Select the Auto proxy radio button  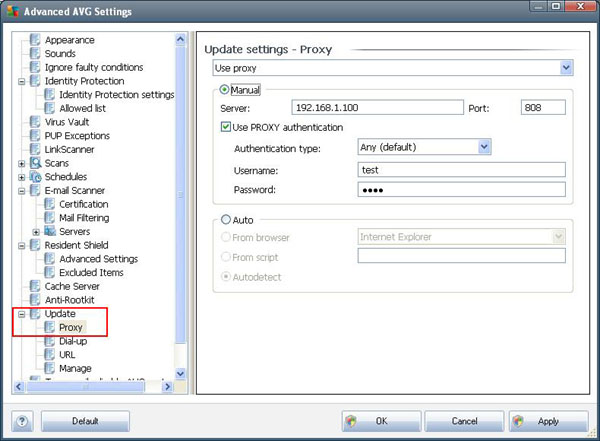[x=226, y=220]
